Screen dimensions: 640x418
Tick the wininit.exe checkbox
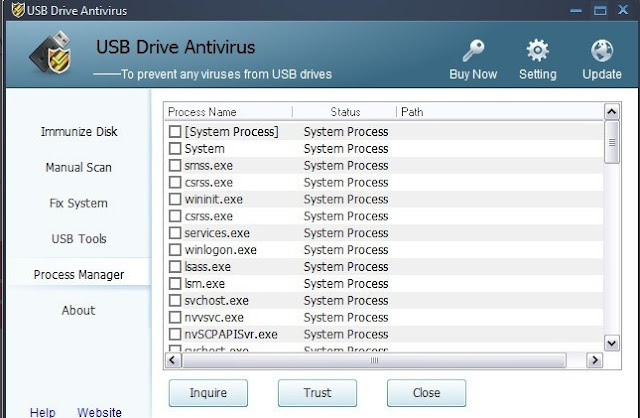coord(175,199)
